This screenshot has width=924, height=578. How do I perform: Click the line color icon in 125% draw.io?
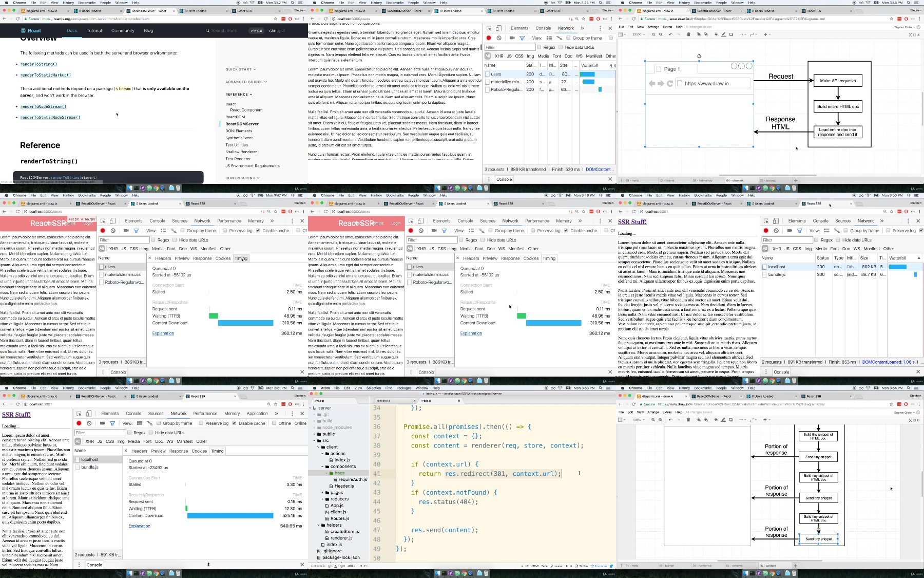[723, 34]
